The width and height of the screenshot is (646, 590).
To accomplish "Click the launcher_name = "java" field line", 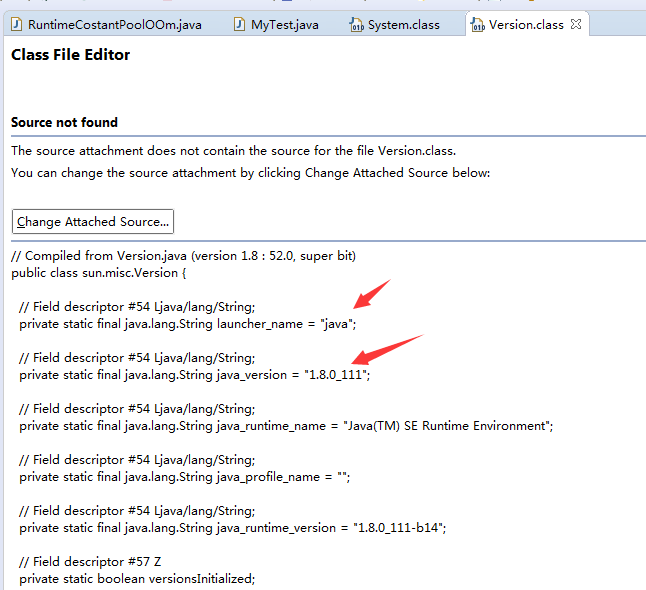I will 187,324.
